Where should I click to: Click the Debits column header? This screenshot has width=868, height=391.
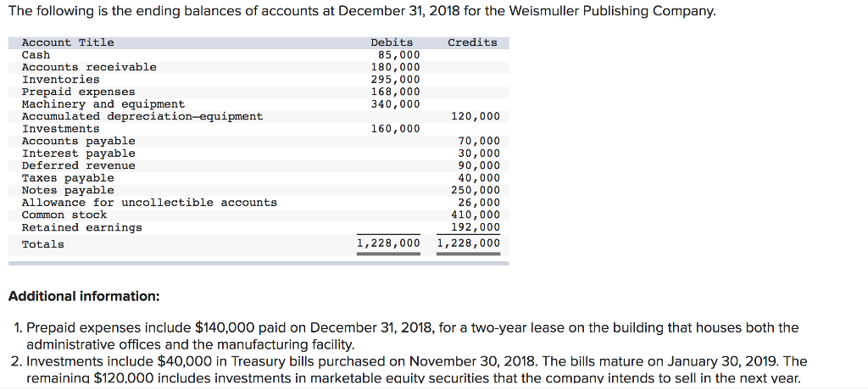392,42
